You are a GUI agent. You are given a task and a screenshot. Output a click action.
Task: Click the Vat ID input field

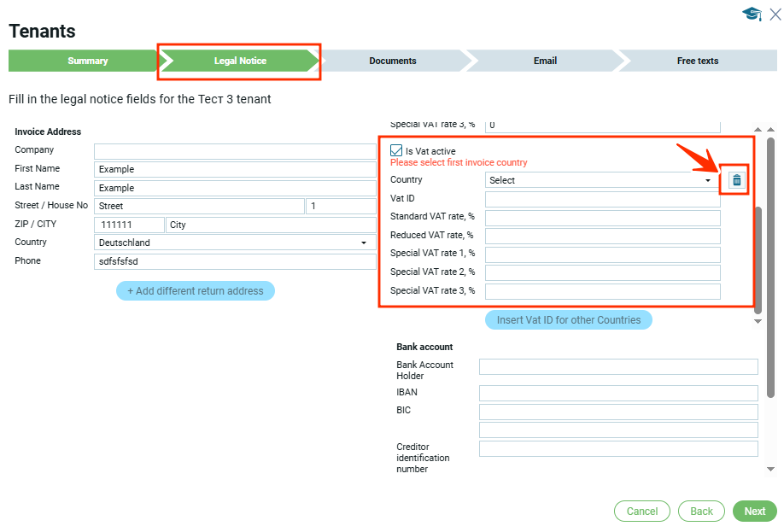click(602, 199)
